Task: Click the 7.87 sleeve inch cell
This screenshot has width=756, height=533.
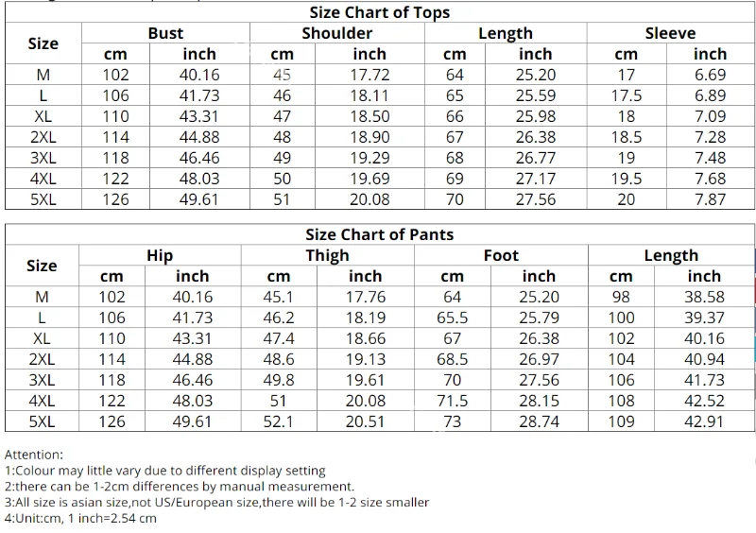Action: click(x=710, y=199)
